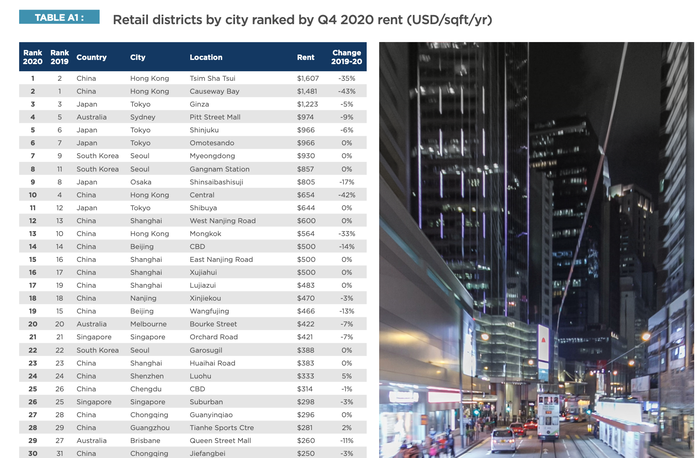
Task: Select the Tsim Sha Tsui location cell
Action: (x=212, y=78)
